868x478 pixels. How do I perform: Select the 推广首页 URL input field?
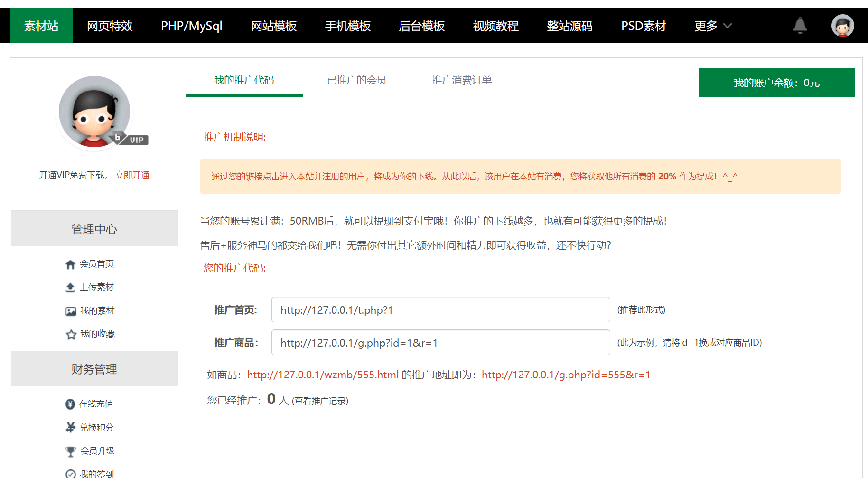click(440, 309)
